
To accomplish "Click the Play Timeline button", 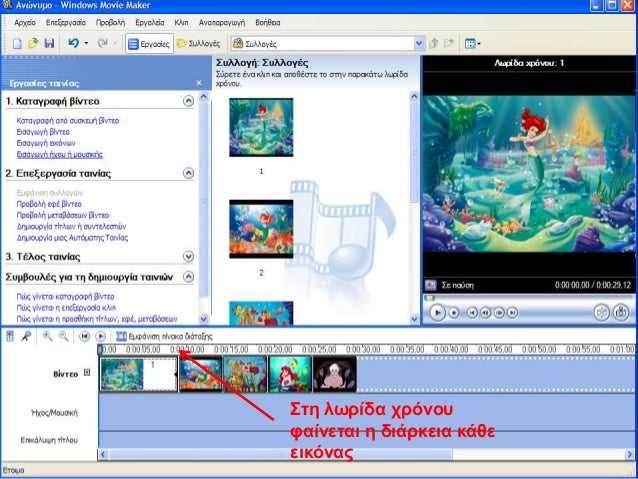I will [101, 336].
